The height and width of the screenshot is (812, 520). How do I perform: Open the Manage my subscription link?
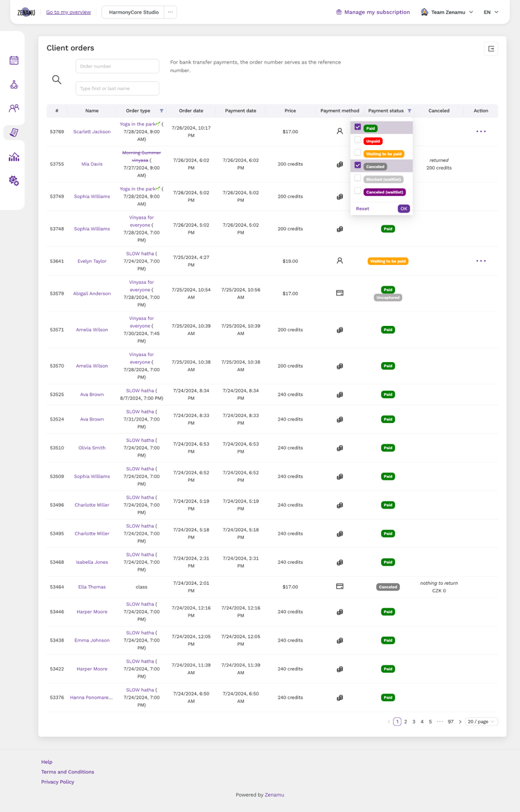tap(373, 12)
